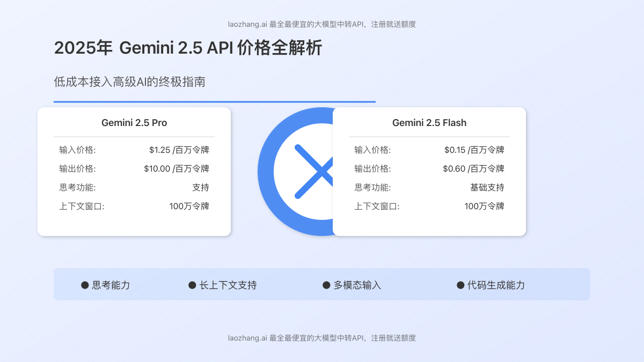644x362 pixels.
Task: Click 输入价格 label in Gemini 2.5 Flash card
Action: pos(372,150)
